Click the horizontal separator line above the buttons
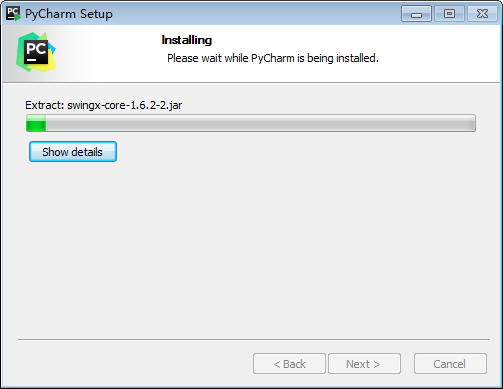Screen dimensions: 503x389 pos(254,340)
